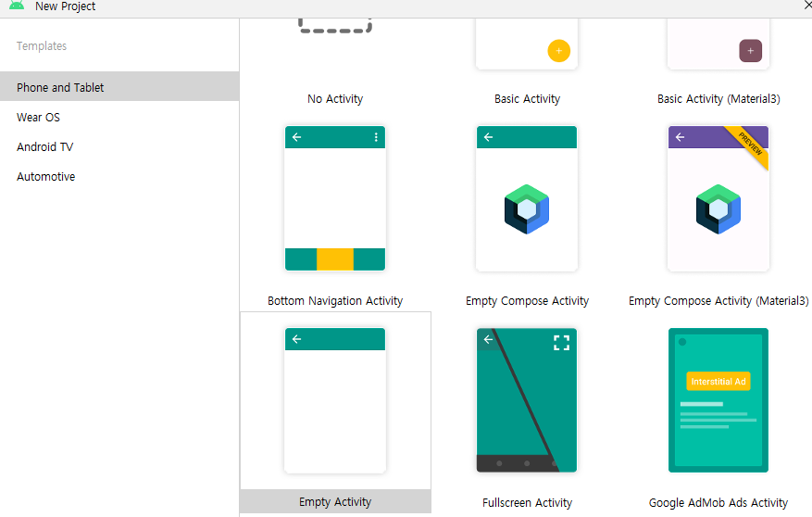Click the Empty Compose Activity (Material3) label
The image size is (812, 517).
(x=718, y=300)
